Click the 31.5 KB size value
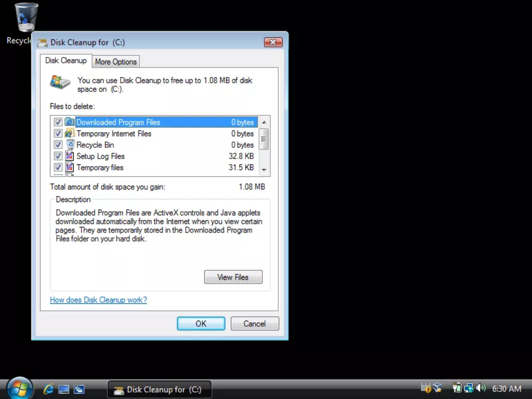The width and height of the screenshot is (532, 399). pos(241,167)
